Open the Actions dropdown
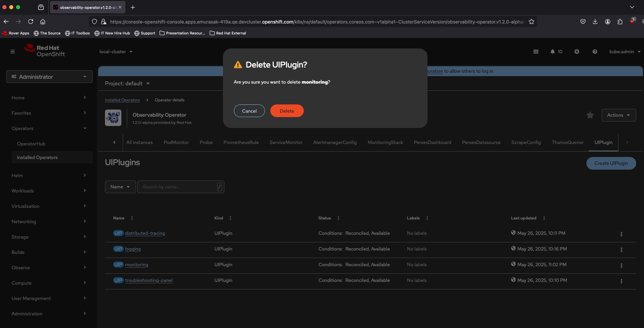 click(x=619, y=115)
